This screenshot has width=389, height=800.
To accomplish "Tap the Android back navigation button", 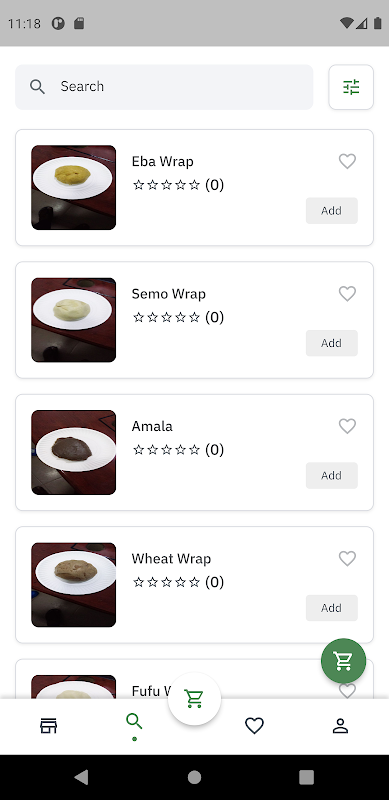I will [x=81, y=777].
